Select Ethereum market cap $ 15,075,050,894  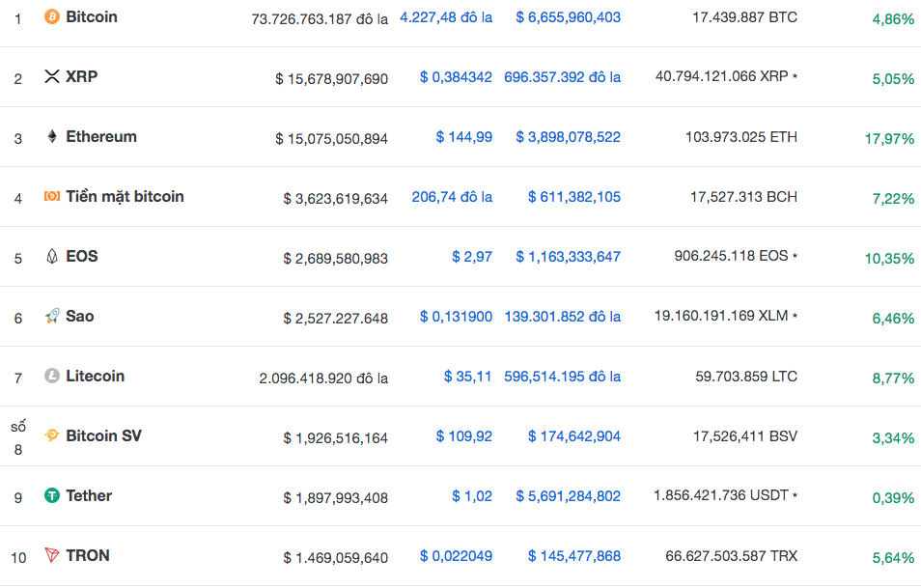click(x=331, y=139)
